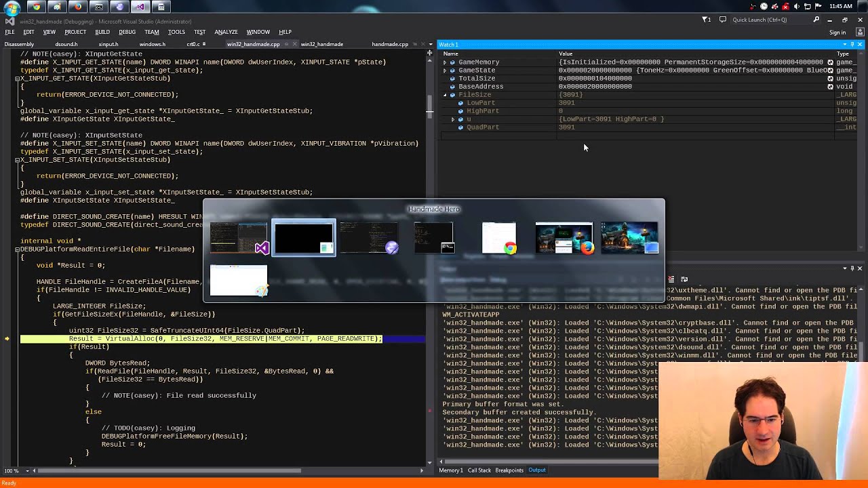Switch to the crt0.c tab
The height and width of the screenshot is (488, 868).
tap(193, 44)
